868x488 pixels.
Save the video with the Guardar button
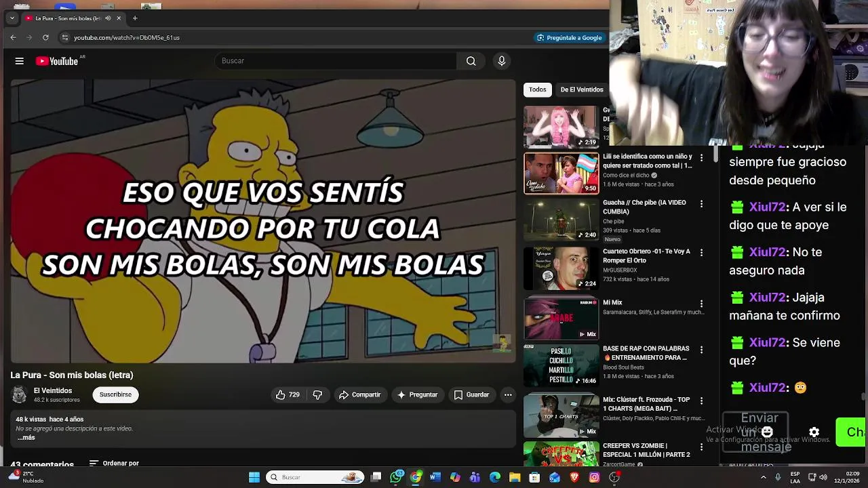click(x=471, y=394)
